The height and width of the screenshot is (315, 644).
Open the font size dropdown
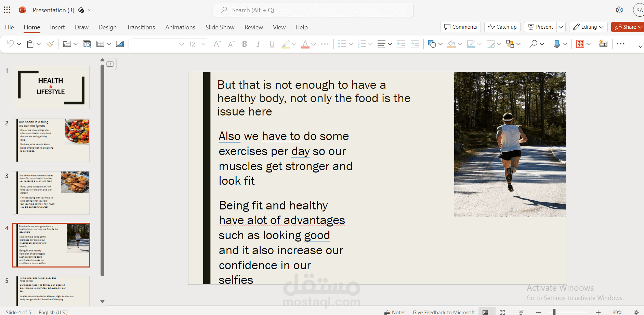(203, 44)
